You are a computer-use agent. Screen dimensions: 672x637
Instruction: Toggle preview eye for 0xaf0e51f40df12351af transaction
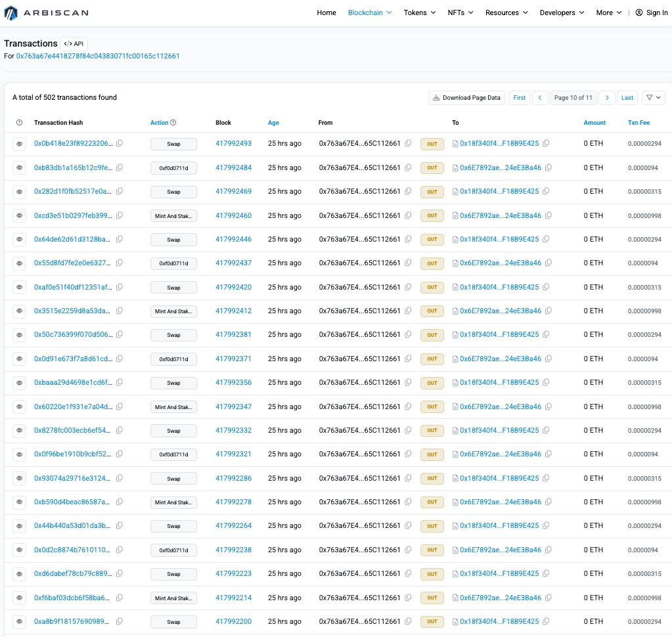(19, 288)
